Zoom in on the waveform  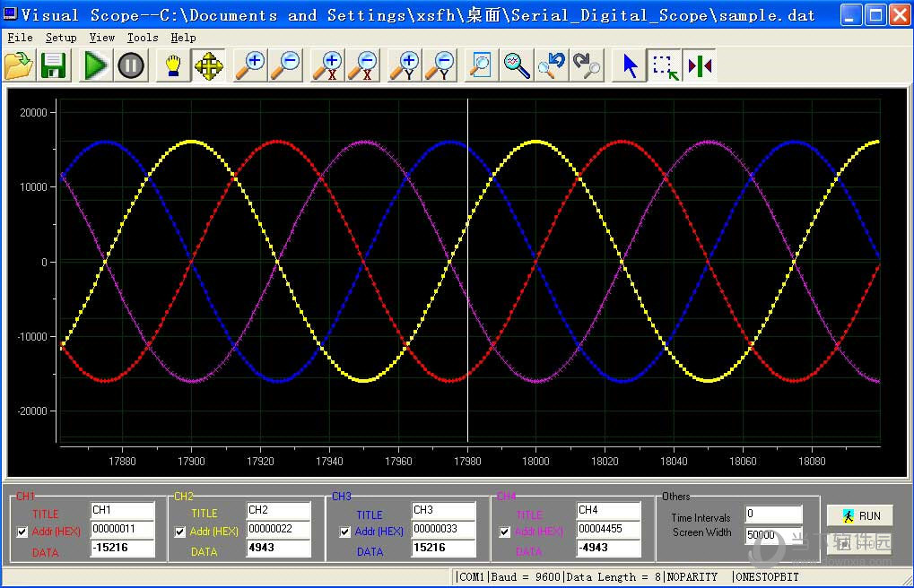coord(249,65)
